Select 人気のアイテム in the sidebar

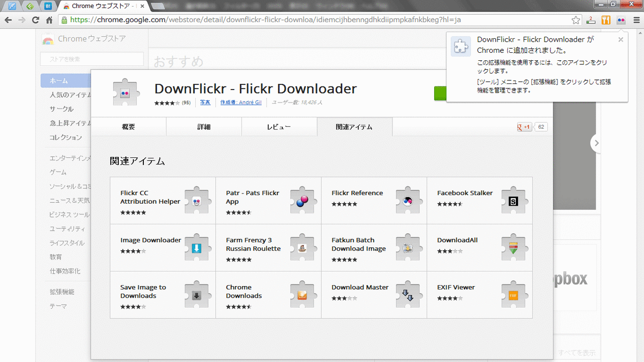pos(70,95)
